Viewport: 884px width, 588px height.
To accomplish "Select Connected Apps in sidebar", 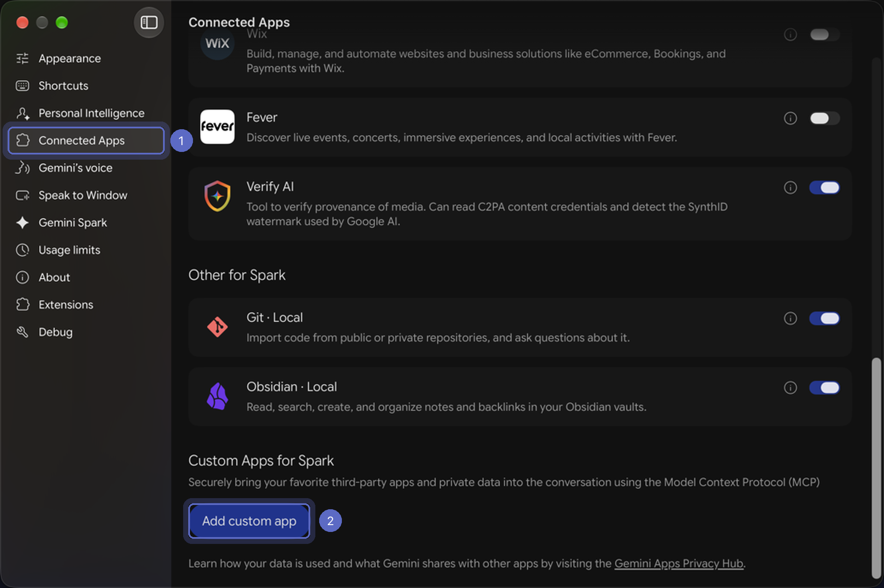I will click(86, 140).
